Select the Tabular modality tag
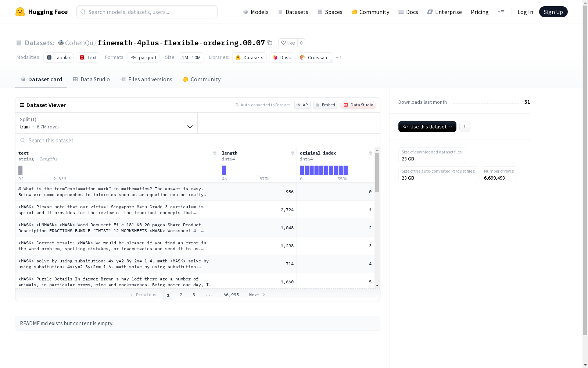Viewport: 588px width, 368px height. point(58,57)
